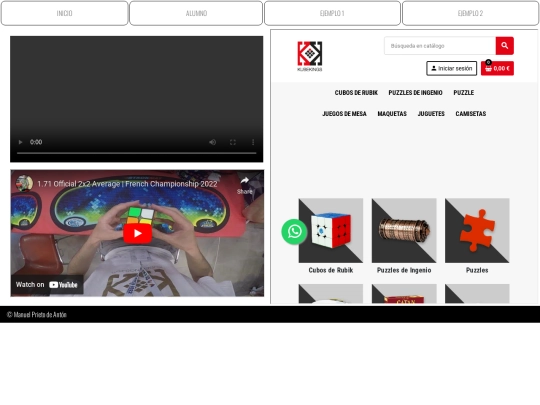Image resolution: width=540 pixels, height=405 pixels.
Task: Open the PUZZLE menu item
Action: tap(464, 93)
